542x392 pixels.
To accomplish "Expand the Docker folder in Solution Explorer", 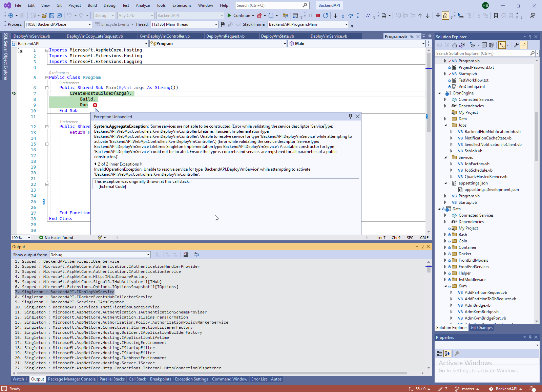I will tap(445, 254).
